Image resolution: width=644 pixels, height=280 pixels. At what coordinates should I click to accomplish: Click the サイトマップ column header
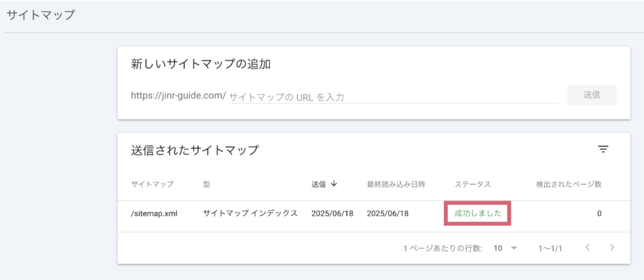tap(152, 184)
